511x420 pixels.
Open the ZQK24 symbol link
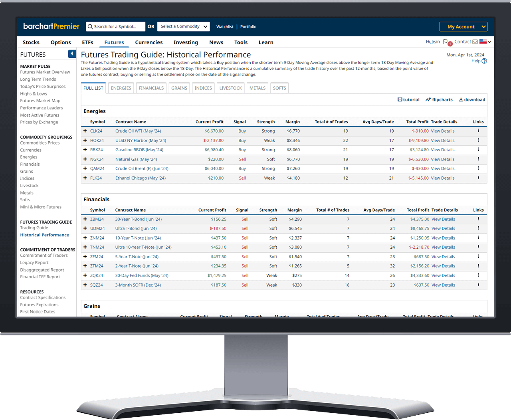tap(97, 275)
